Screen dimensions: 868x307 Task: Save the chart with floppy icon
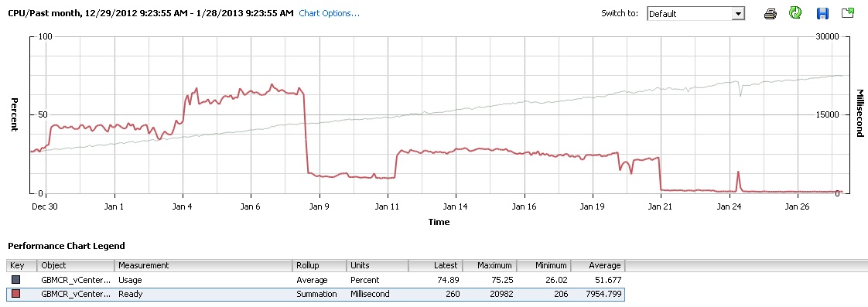point(822,13)
